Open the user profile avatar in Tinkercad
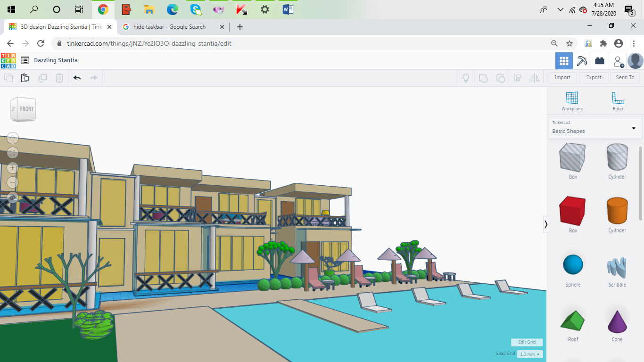 point(636,61)
